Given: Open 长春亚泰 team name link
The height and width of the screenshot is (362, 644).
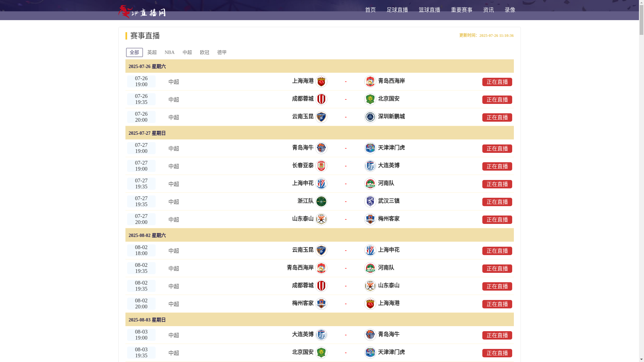Looking at the screenshot, I should point(303,166).
